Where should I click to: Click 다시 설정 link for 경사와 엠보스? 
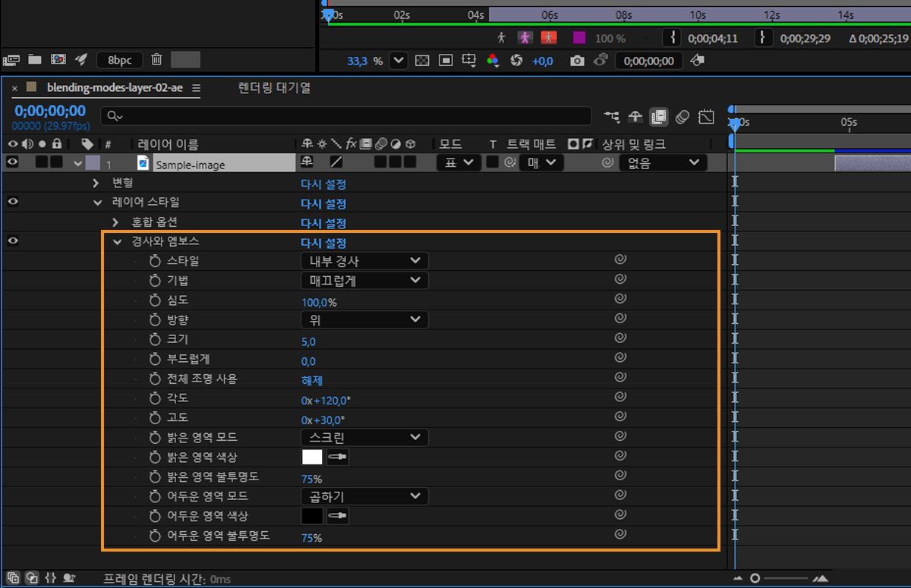(323, 243)
